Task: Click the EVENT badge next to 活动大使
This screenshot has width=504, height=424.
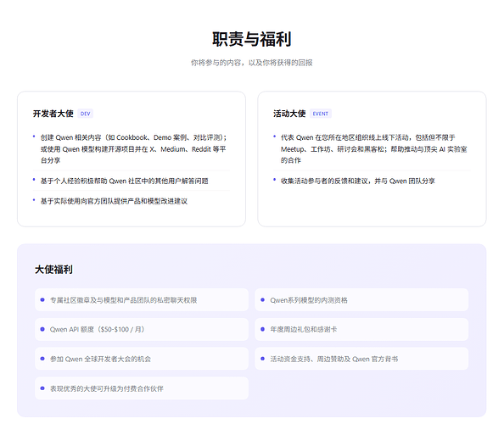Action: click(321, 114)
